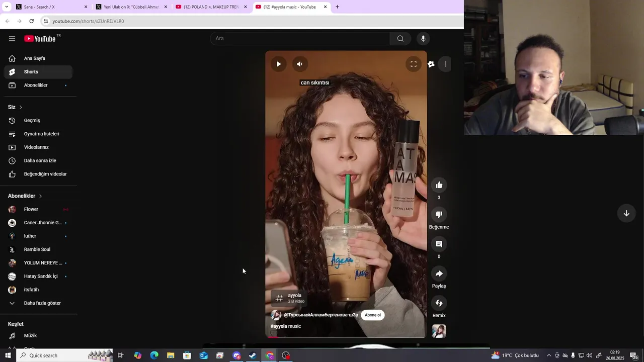Viewport: 644px width, 362px height.
Task: Click the address bar URL
Action: tap(88, 21)
